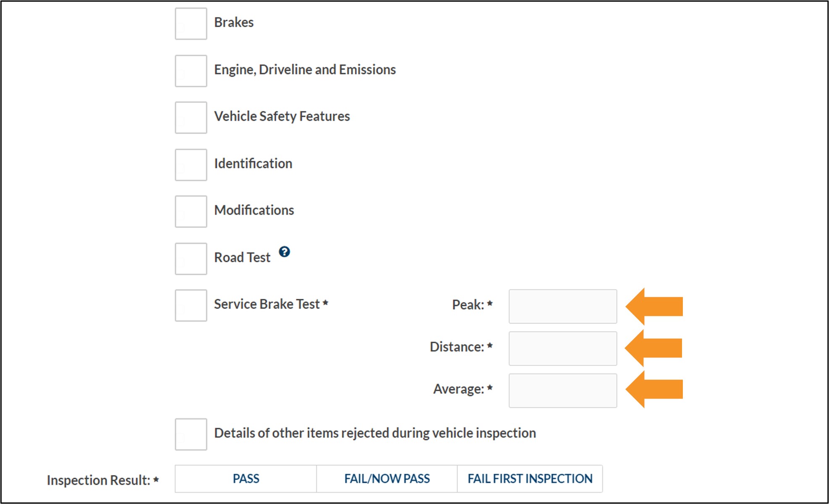Click the orange arrow beside Distance field

point(653,348)
